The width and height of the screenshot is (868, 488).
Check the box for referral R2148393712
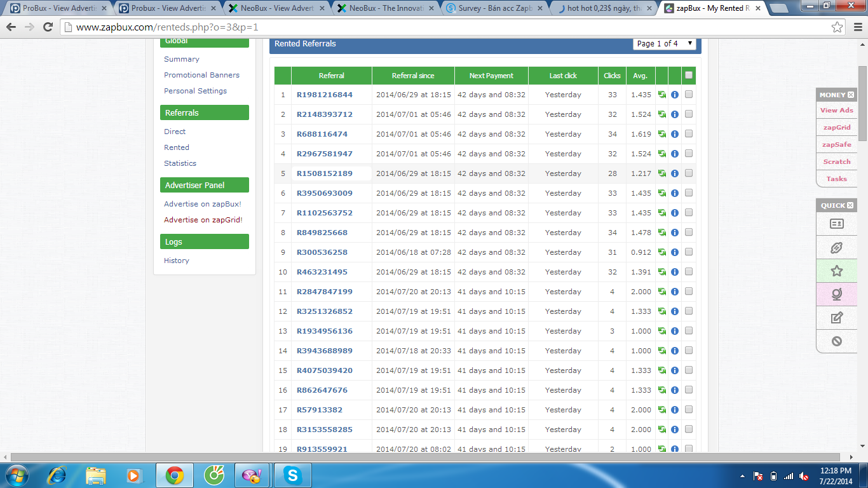[x=689, y=114]
